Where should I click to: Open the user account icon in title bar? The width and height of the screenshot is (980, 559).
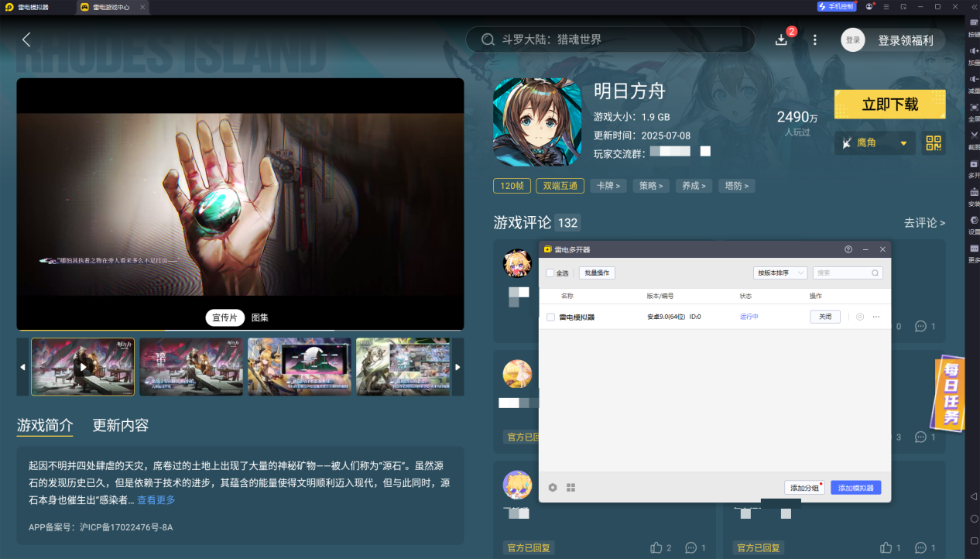870,6
